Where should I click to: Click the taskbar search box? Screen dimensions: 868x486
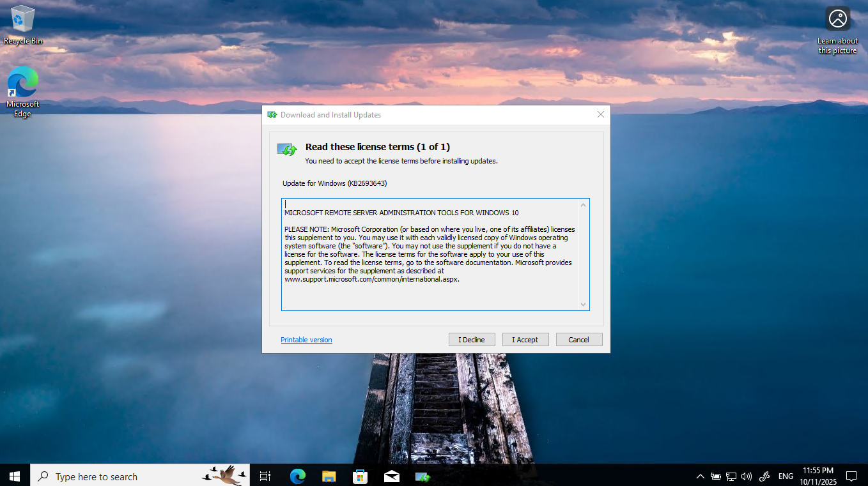(128, 476)
